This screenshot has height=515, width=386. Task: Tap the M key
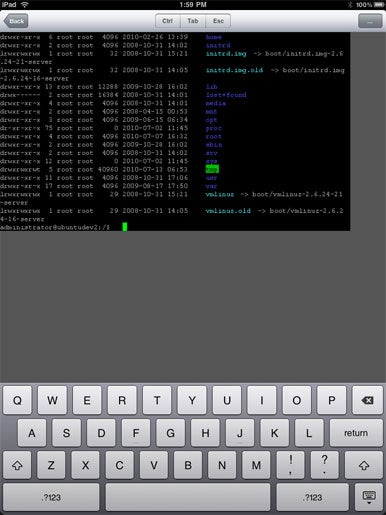(x=256, y=465)
